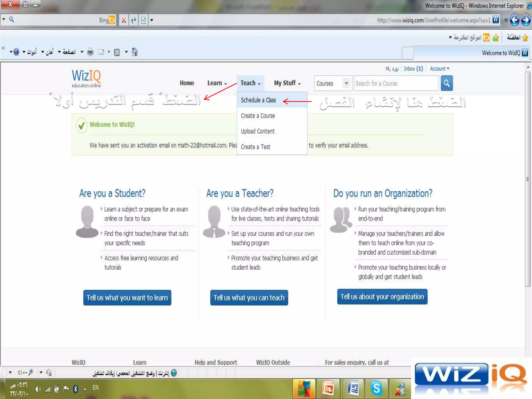This screenshot has height=399, width=532.
Task: Click the red stop loading icon
Action: (x=124, y=20)
